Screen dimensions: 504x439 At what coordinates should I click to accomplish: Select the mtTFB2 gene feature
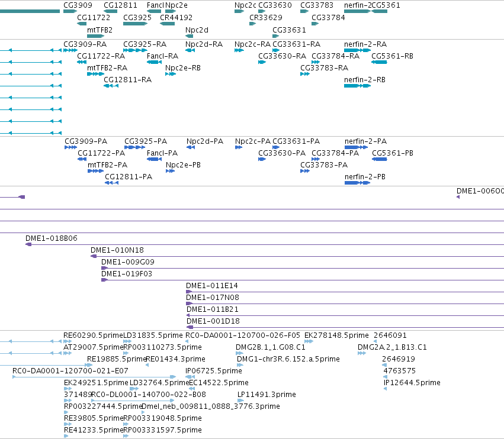[x=96, y=36]
